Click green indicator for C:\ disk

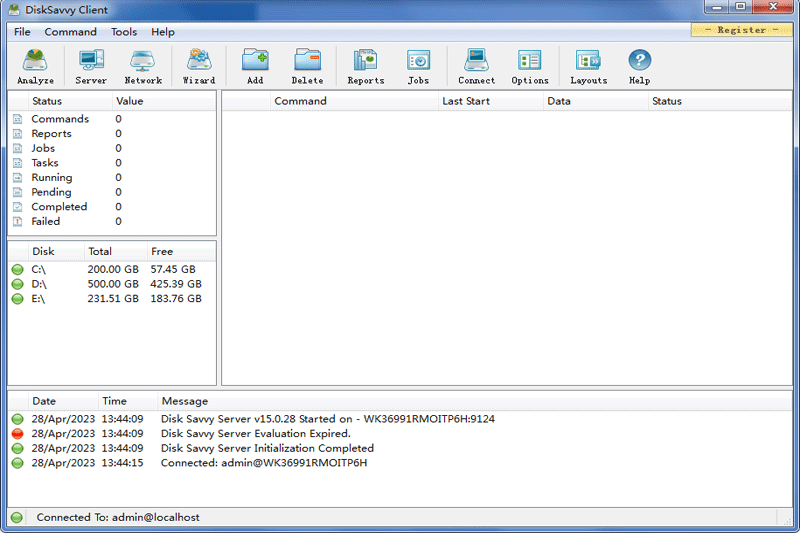click(18, 269)
